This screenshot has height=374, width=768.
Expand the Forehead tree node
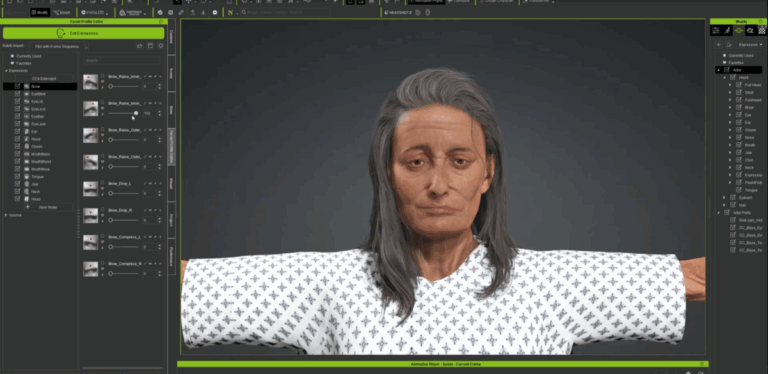[x=730, y=100]
